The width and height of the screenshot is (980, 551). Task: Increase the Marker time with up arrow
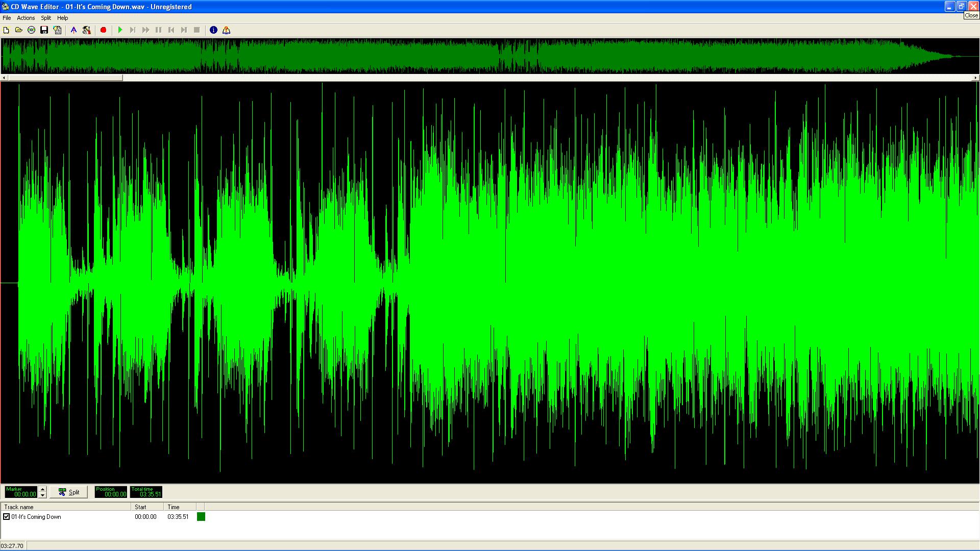[43, 489]
